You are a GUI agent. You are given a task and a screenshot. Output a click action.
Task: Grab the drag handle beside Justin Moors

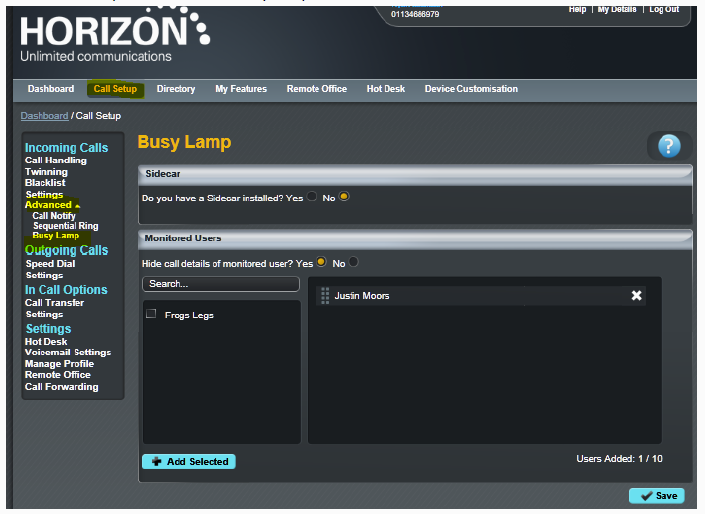pos(325,295)
